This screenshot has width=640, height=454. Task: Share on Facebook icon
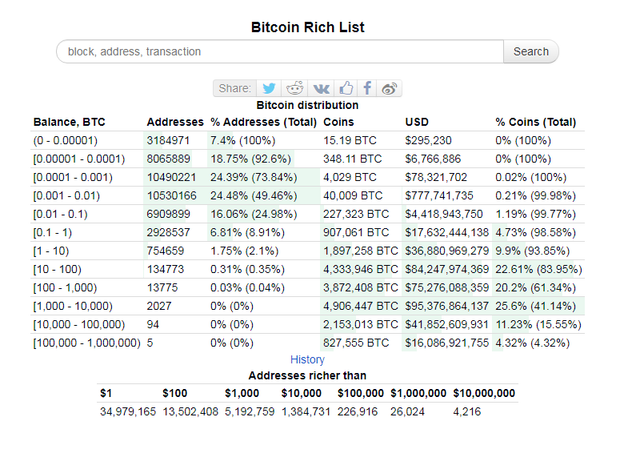click(367, 88)
